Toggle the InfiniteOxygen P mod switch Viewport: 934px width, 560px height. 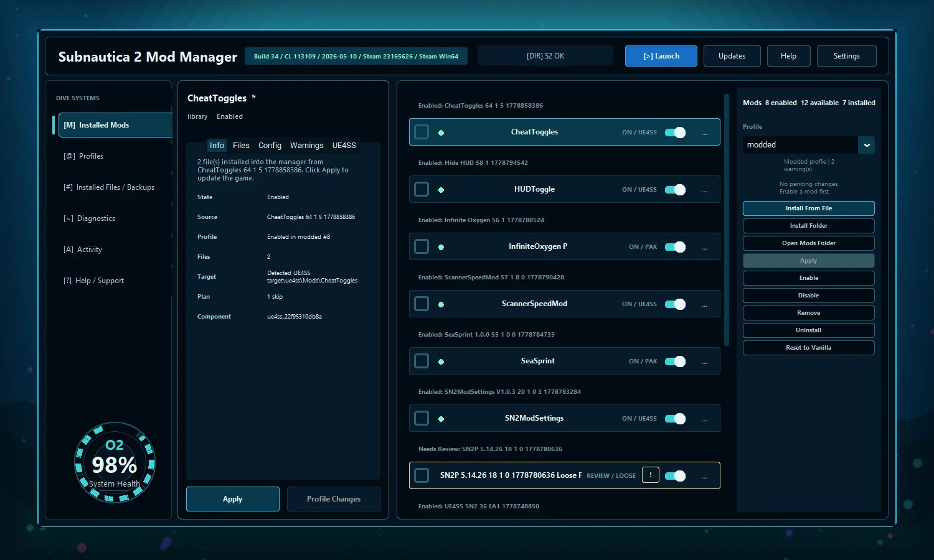click(x=675, y=247)
